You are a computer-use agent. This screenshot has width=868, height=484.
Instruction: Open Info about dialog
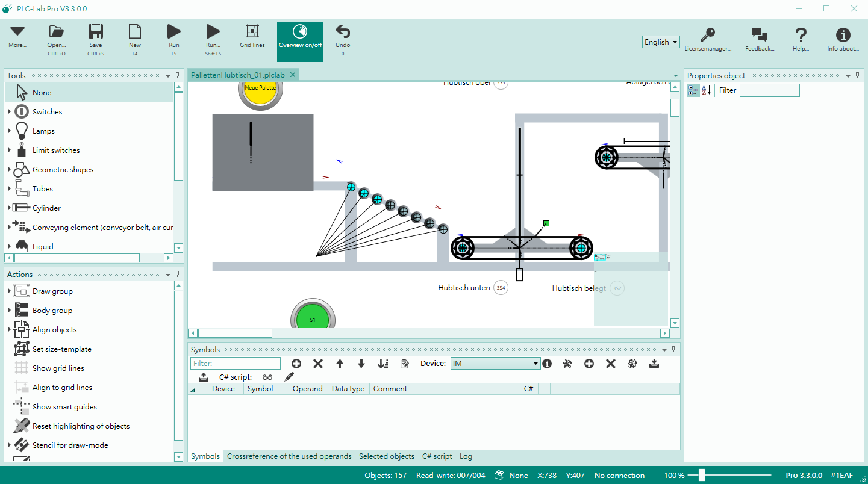click(x=843, y=40)
